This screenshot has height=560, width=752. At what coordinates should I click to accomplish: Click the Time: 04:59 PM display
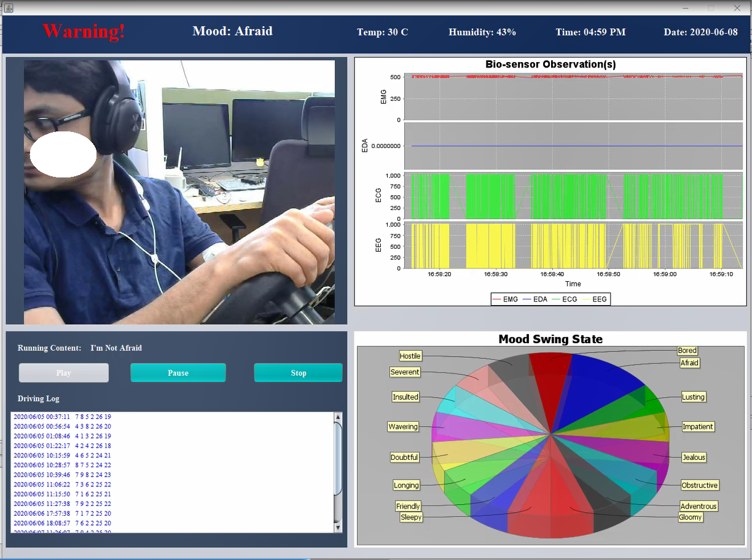[x=590, y=32]
